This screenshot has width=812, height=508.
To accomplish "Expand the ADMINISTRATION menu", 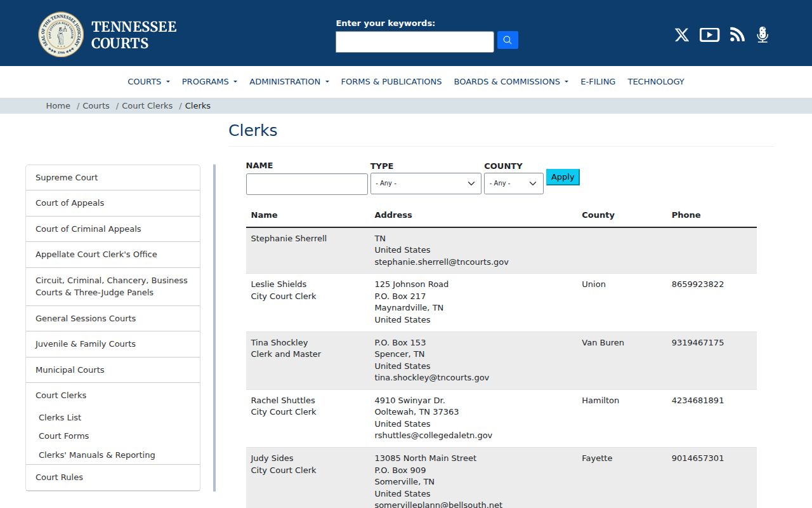I will click(x=289, y=81).
